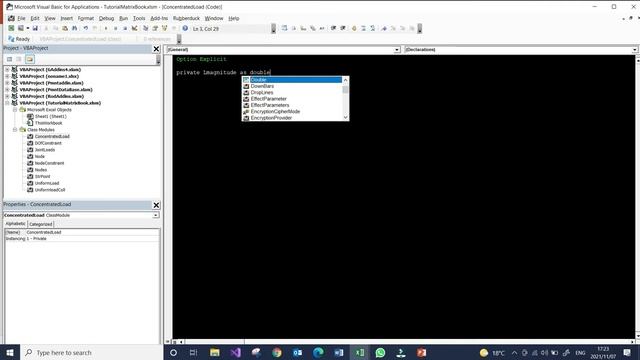Open File Explorer from the taskbar

tap(215, 352)
